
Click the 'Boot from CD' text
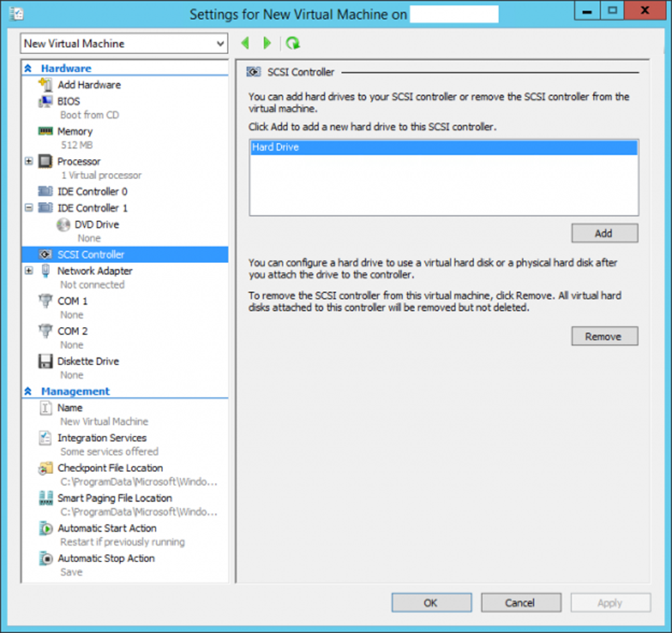coord(90,115)
